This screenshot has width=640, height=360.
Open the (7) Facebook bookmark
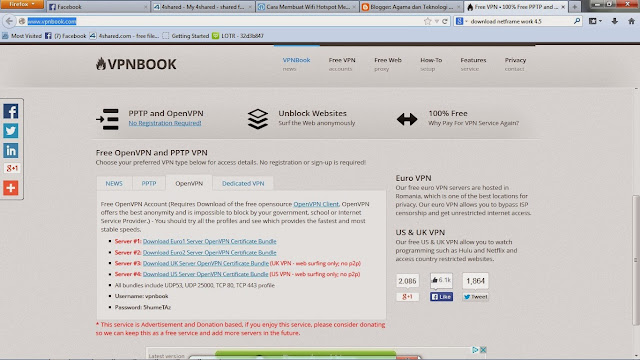point(66,36)
